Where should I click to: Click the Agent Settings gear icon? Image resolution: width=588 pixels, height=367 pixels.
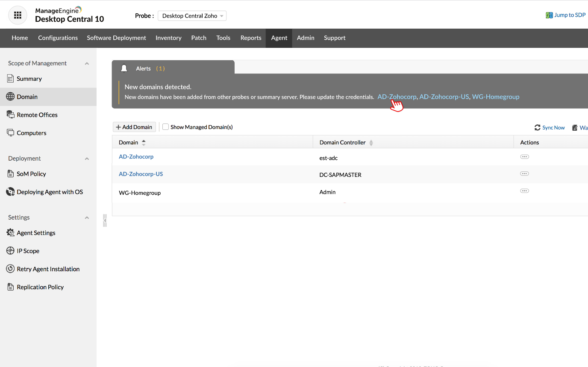(x=10, y=233)
